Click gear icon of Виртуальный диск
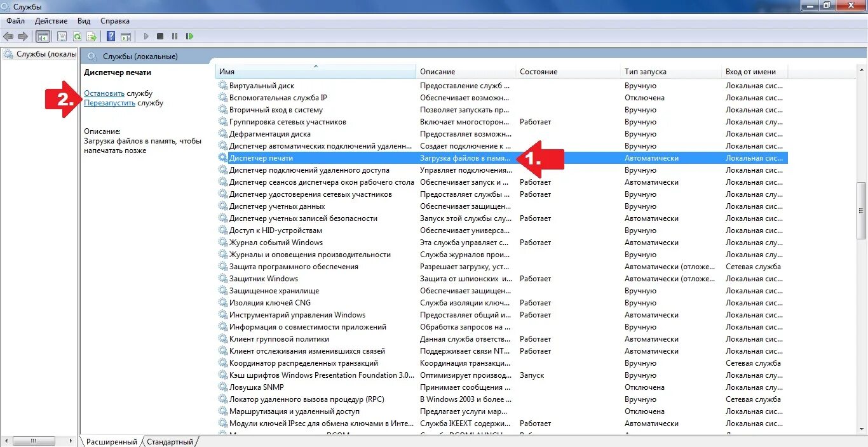868x447 pixels. click(222, 86)
